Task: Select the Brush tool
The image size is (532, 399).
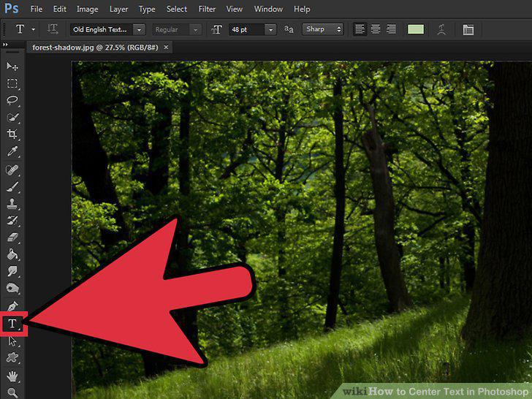Action: [x=12, y=187]
